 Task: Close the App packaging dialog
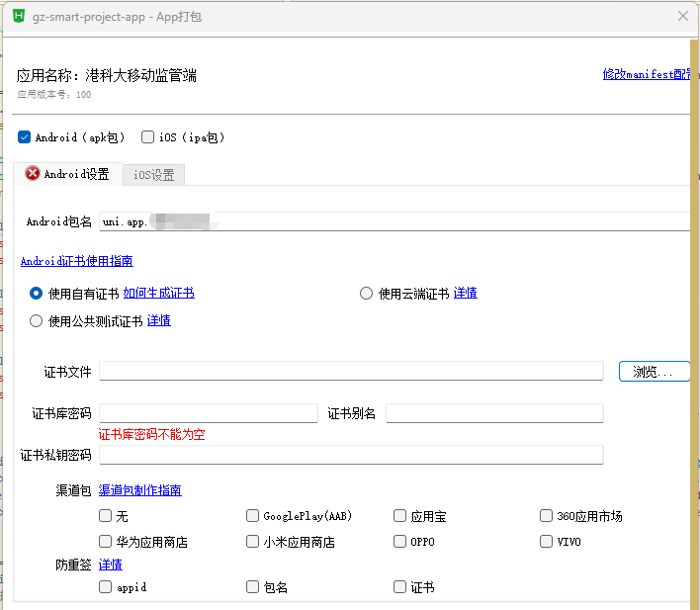coord(682,17)
